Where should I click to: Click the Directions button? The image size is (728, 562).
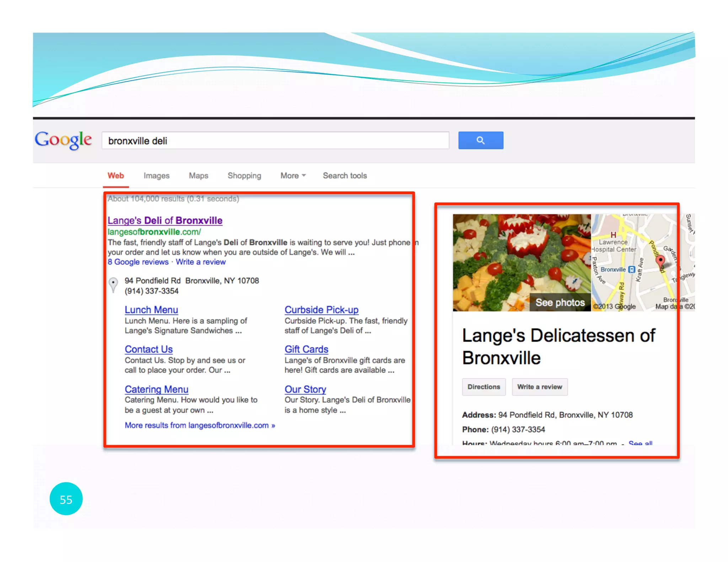483,387
